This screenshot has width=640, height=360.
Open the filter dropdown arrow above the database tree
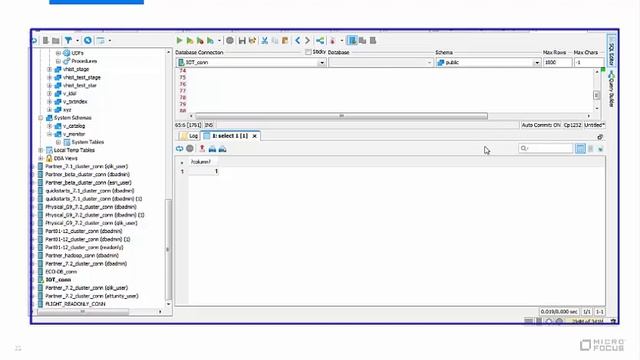click(77, 40)
